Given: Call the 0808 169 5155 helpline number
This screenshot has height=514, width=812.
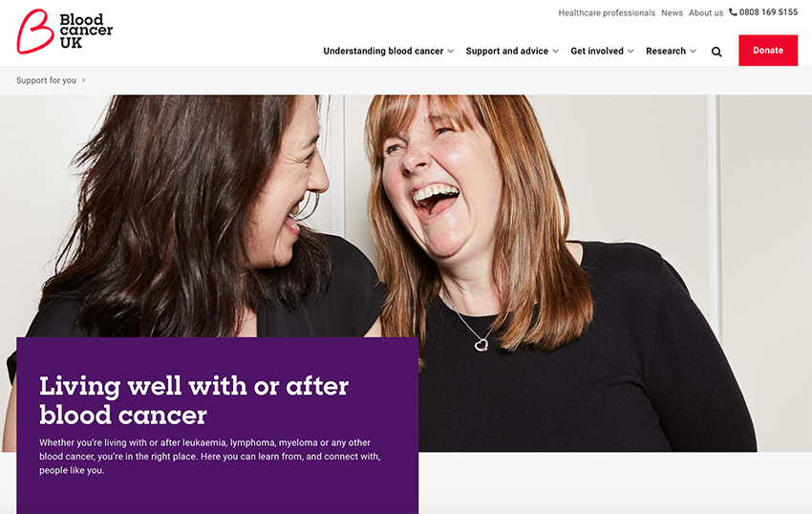Looking at the screenshot, I should tap(768, 11).
